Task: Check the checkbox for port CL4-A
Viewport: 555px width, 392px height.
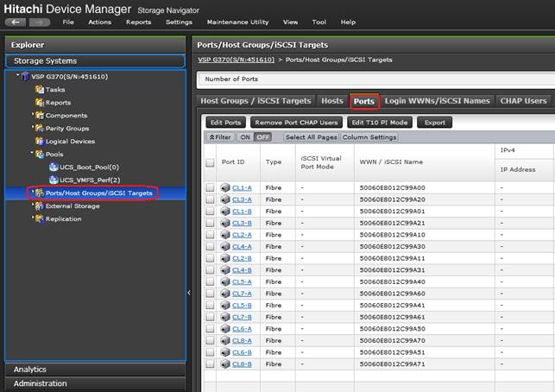Action: pyautogui.click(x=211, y=246)
